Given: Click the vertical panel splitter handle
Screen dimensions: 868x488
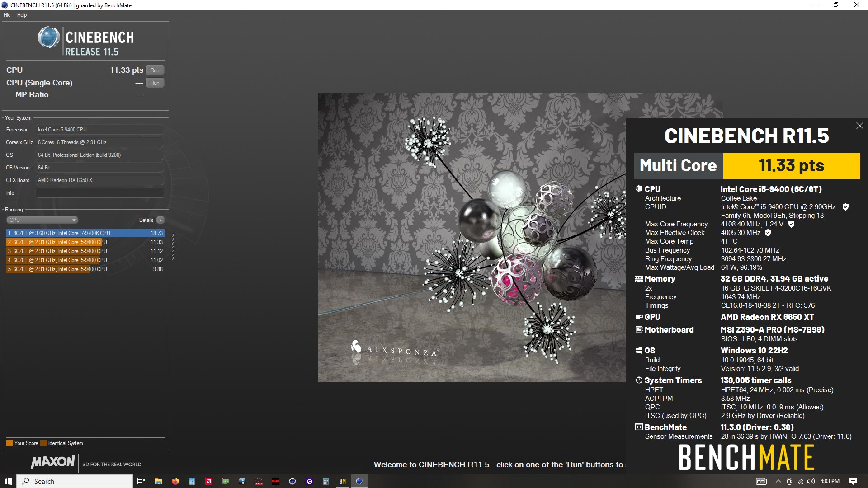Looking at the screenshot, I should point(172,248).
